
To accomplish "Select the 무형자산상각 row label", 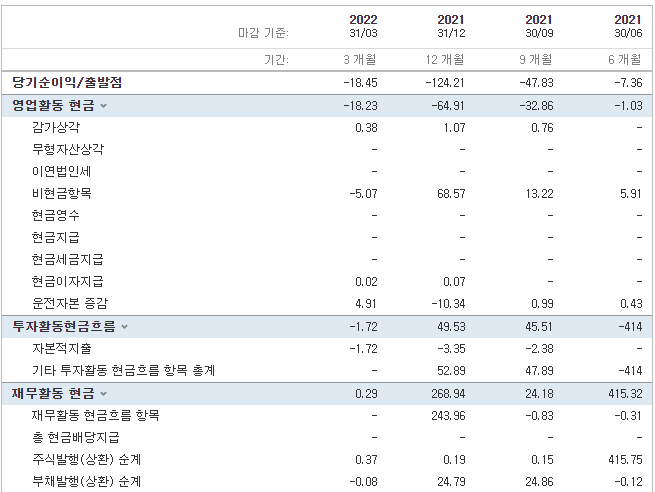I will click(x=68, y=150).
